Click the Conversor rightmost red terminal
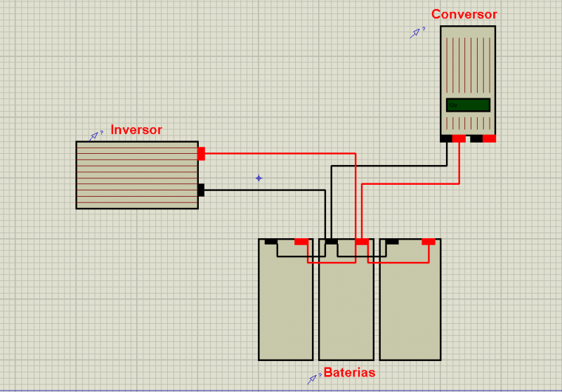Viewport: 562px width, 392px height. point(489,138)
